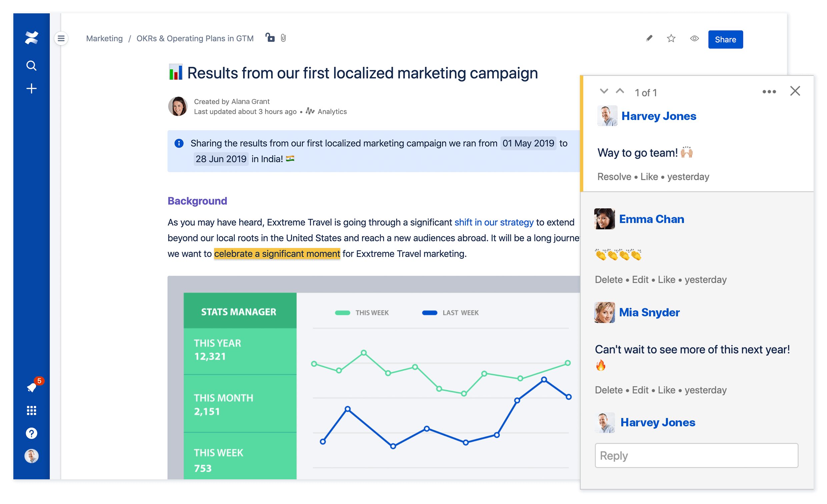Click the attachment/paperclip icon in the toolbar
Screen dimensions: 827x504
[x=284, y=38]
